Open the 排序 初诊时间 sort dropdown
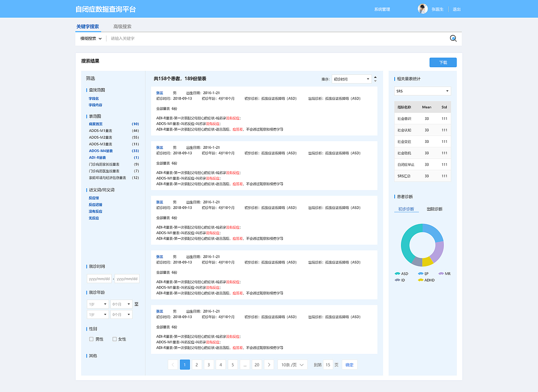 (x=351, y=79)
